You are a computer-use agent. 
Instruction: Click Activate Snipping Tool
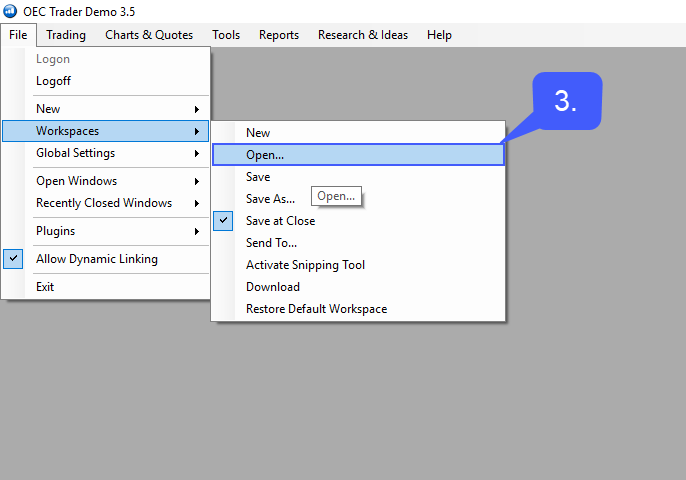(x=358, y=265)
